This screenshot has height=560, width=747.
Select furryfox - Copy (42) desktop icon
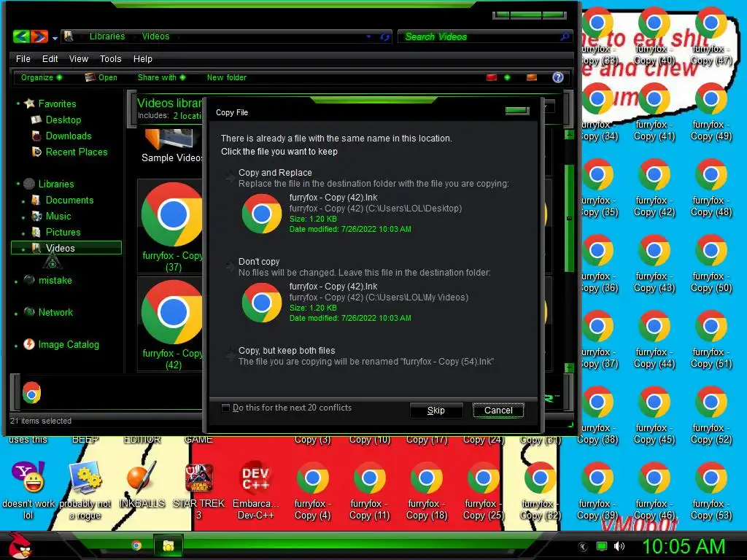(654, 188)
